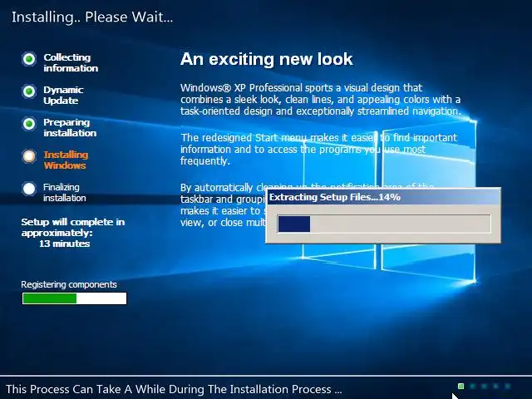
Task: Click the orange Installing Windows step indicator
Action: (29, 156)
